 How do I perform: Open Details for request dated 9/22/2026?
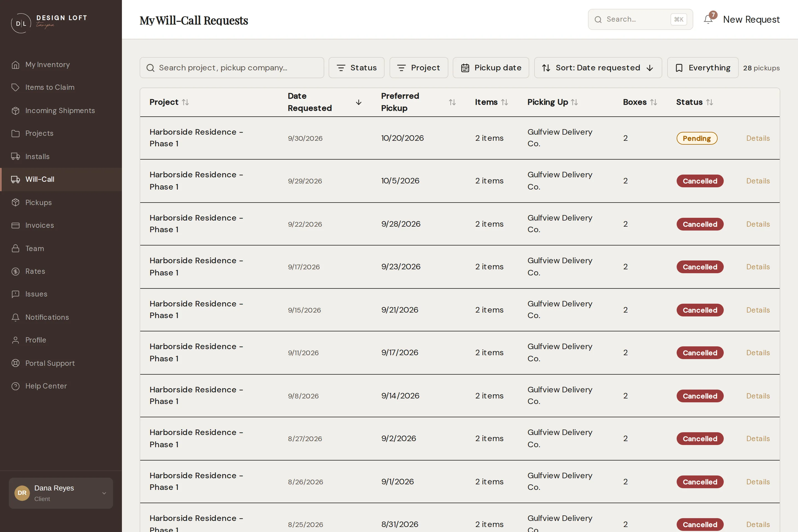(x=758, y=224)
